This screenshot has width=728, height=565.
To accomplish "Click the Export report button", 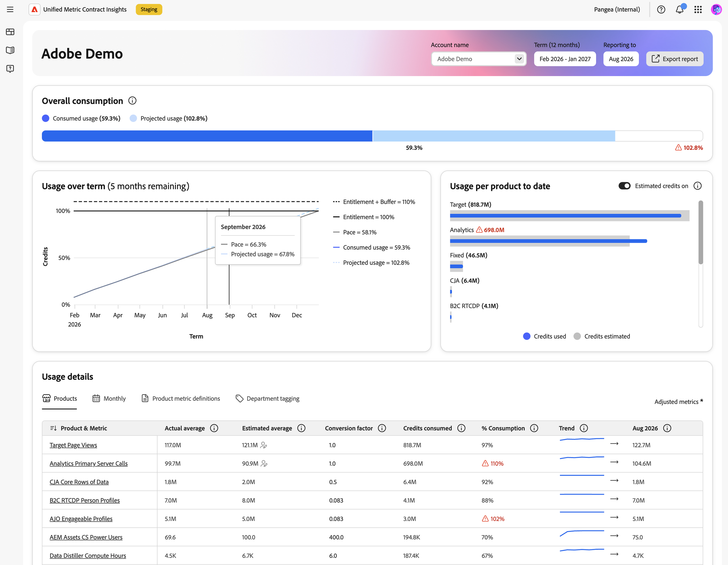I will 674,59.
